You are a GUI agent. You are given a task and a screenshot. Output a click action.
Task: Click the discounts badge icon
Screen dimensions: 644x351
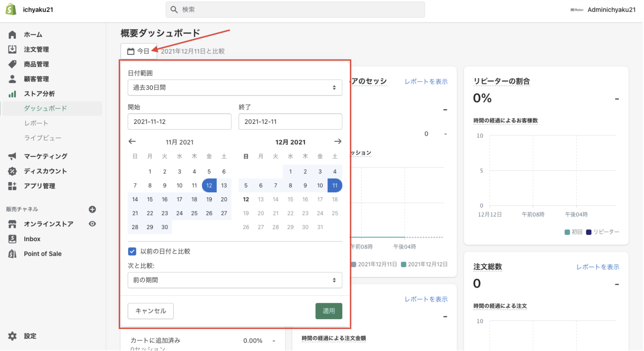(x=12, y=171)
